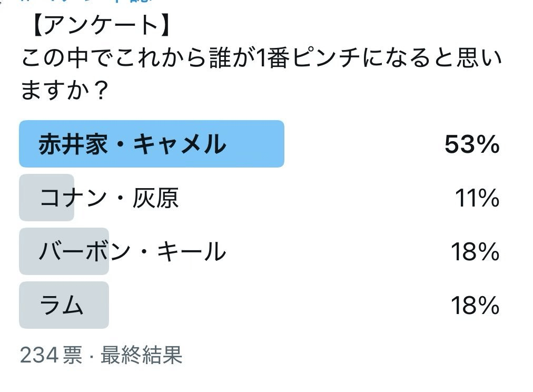Click the 18% beside ラム
533x392 pixels.
[x=475, y=306]
